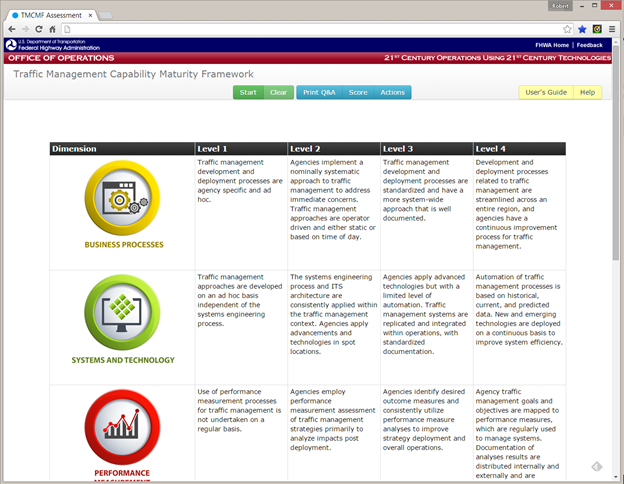Screen dimensions: 624x484
Task: Click the cell starting 'Development and deployment processes'
Action: pos(519,213)
